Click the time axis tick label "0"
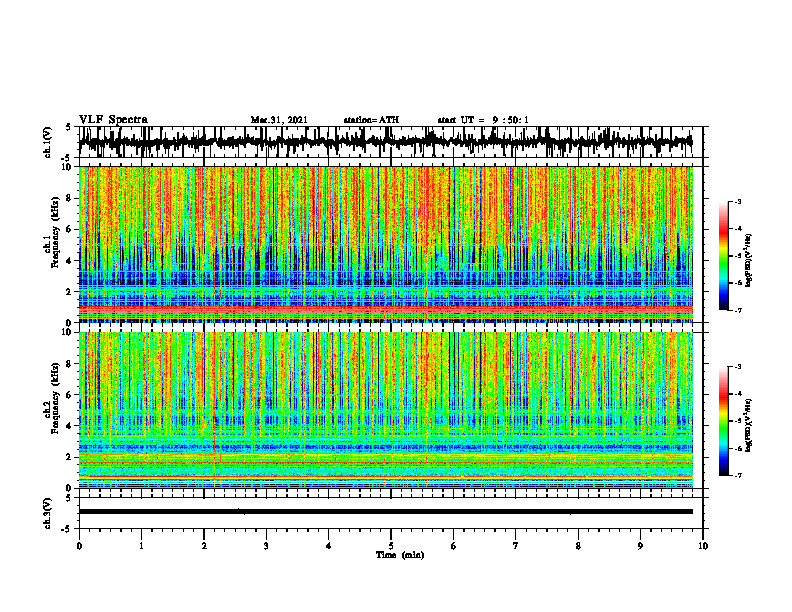Image resolution: width=792 pixels, height=612 pixels. point(79,546)
